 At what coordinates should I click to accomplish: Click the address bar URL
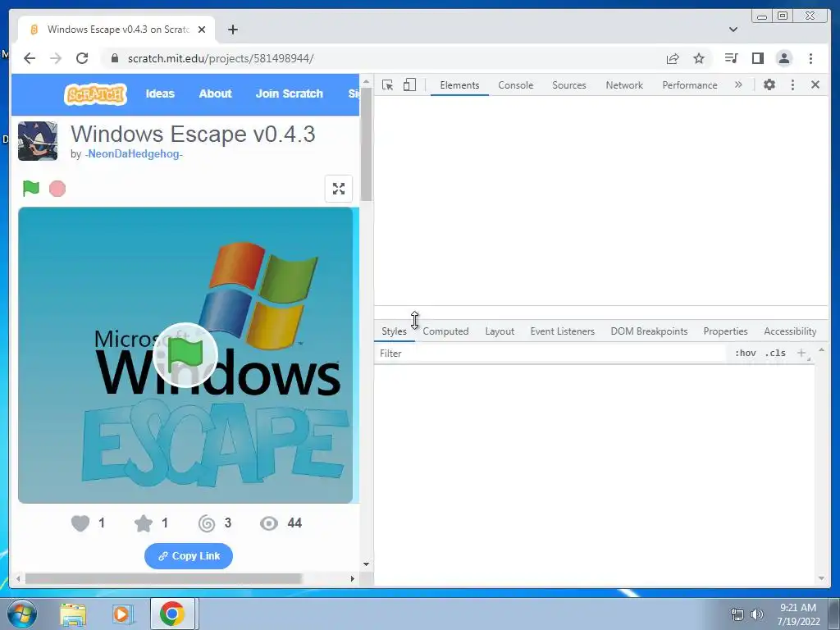pyautogui.click(x=221, y=58)
